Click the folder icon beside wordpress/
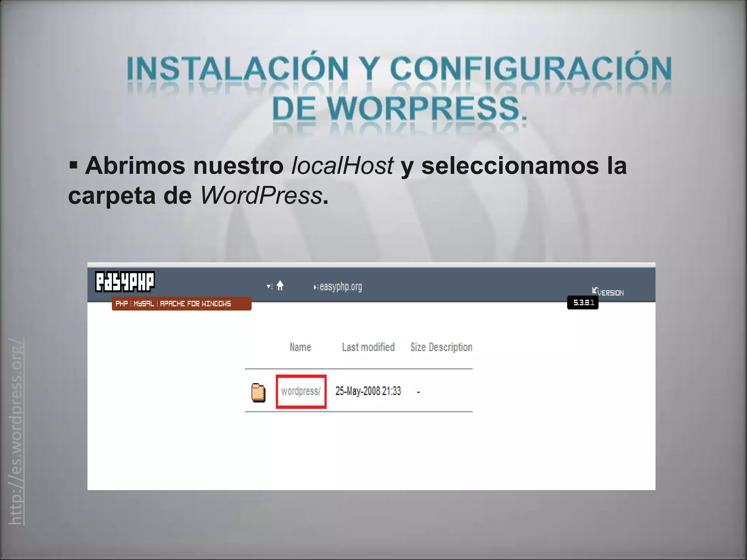Screen dimensions: 747x560 tap(258, 393)
